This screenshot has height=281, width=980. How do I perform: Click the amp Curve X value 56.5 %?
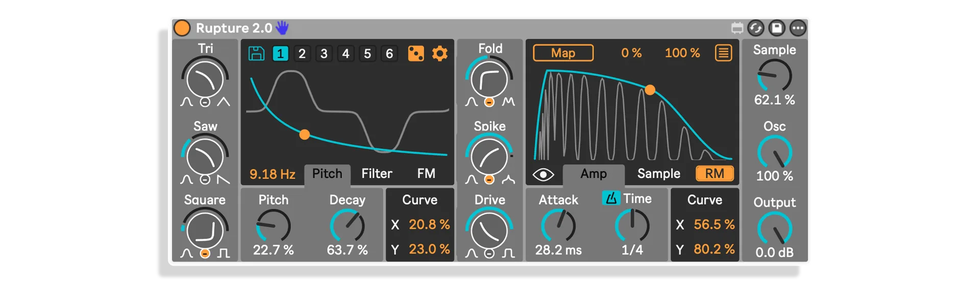(714, 224)
